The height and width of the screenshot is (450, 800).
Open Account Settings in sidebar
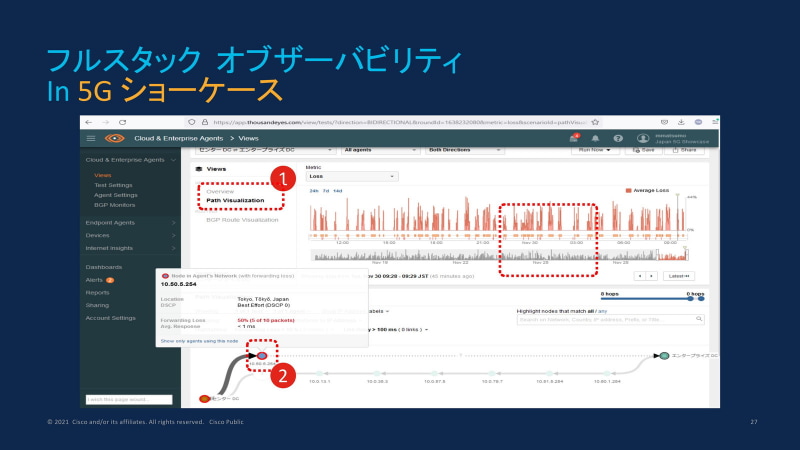pyautogui.click(x=111, y=318)
